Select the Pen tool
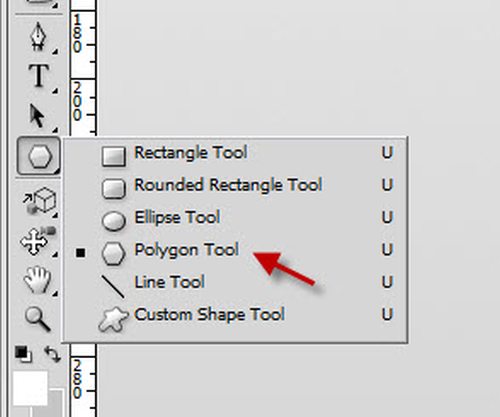The width and height of the screenshot is (500, 417). [38, 36]
